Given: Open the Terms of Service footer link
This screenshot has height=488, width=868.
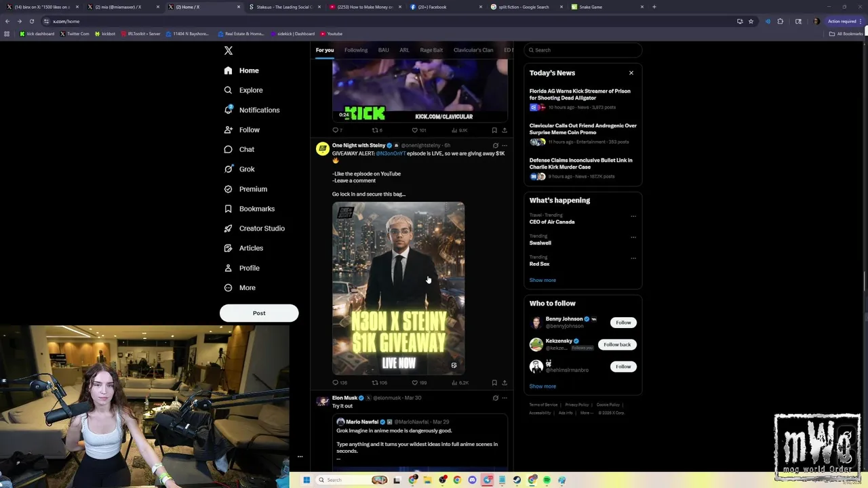Looking at the screenshot, I should tap(543, 405).
